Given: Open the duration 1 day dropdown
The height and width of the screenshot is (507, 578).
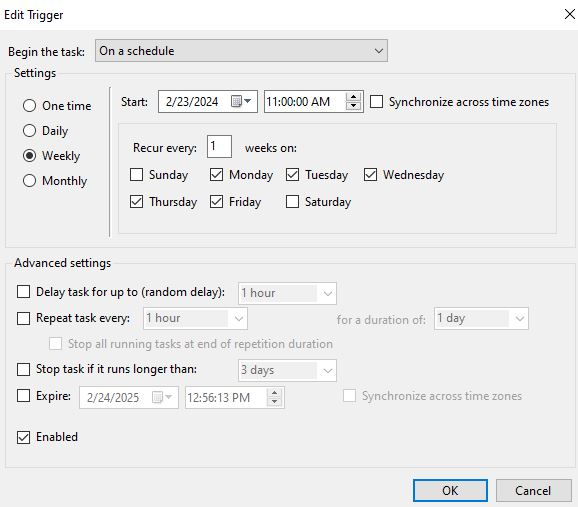Looking at the screenshot, I should coord(481,319).
